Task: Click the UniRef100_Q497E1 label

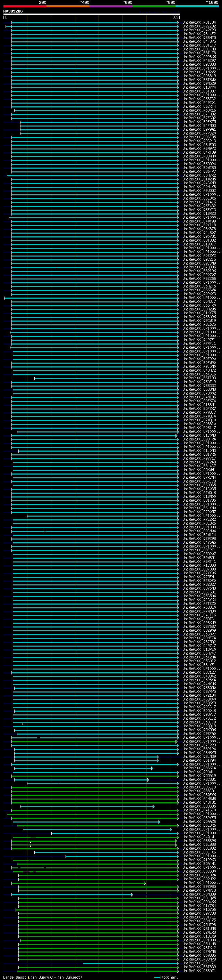Action: pyautogui.click(x=199, y=340)
